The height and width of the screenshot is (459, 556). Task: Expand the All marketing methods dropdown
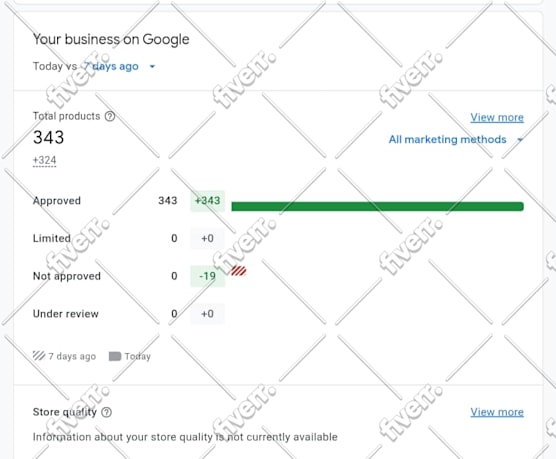click(x=456, y=139)
